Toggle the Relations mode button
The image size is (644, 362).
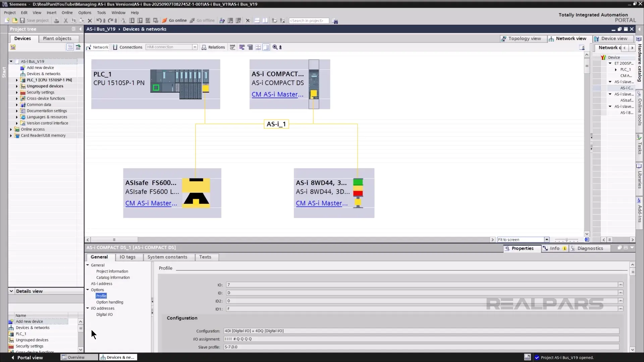[x=213, y=47]
